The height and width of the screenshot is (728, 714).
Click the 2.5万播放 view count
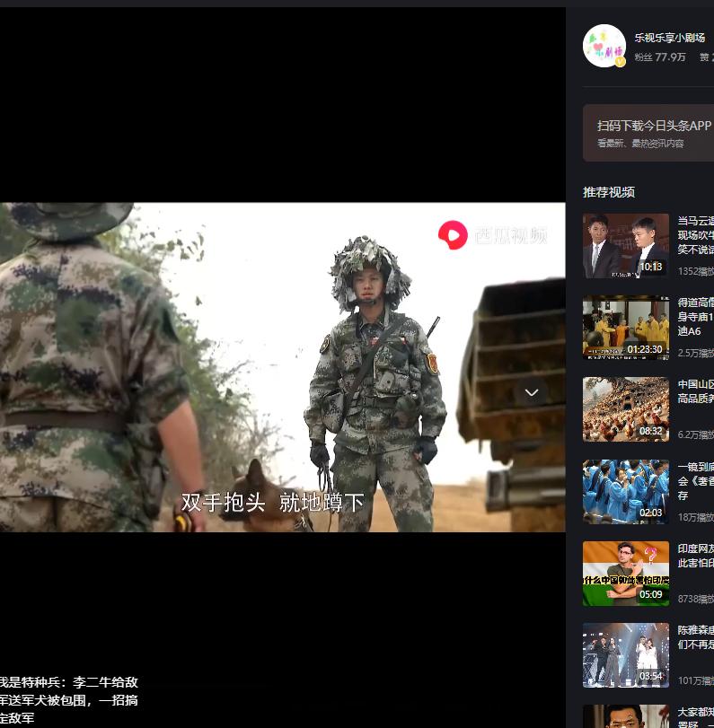(x=695, y=353)
